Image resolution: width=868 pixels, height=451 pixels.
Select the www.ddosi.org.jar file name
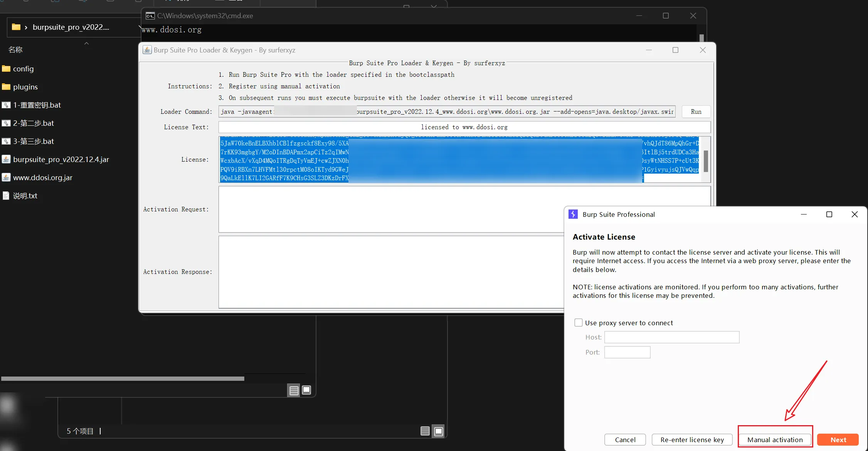click(x=43, y=177)
